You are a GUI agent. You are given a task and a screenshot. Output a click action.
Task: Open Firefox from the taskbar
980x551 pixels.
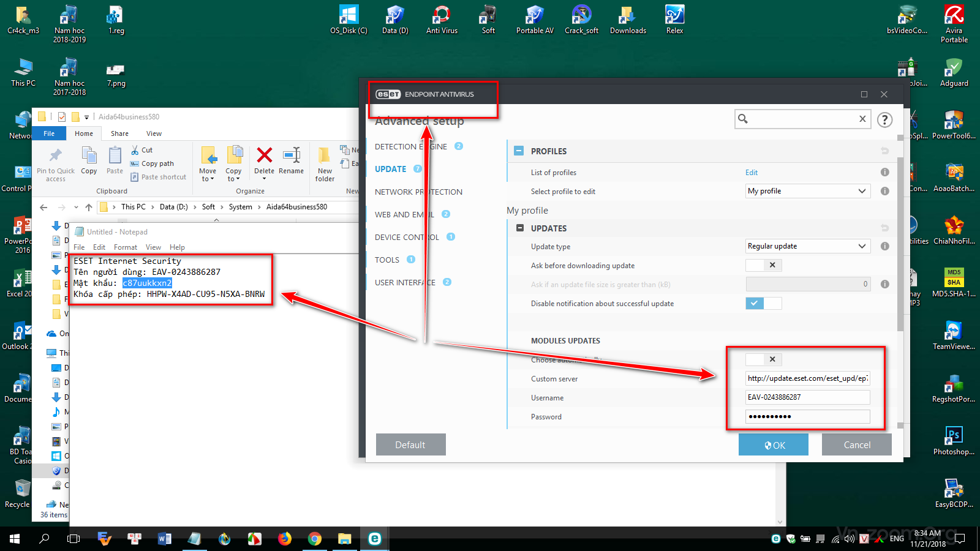click(x=285, y=539)
